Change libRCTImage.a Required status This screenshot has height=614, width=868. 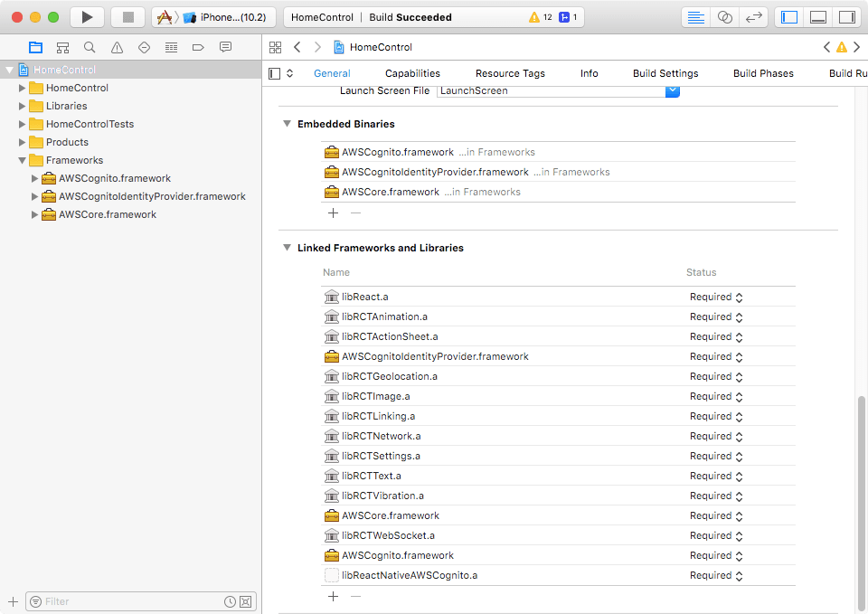click(x=716, y=396)
